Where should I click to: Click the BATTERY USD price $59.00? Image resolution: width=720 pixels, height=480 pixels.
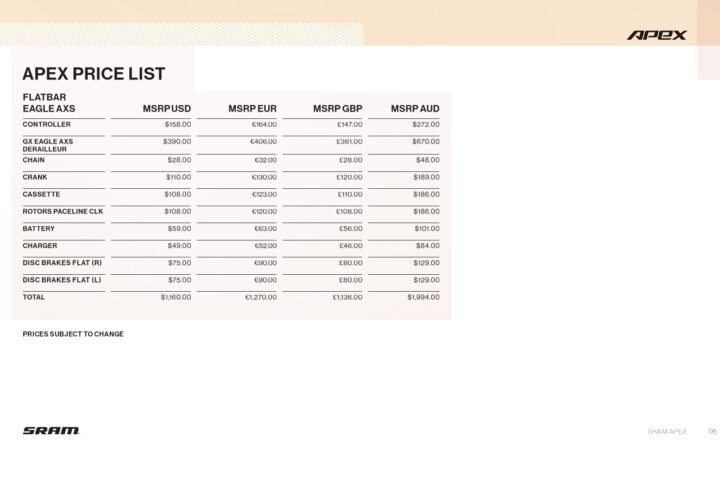click(x=178, y=228)
